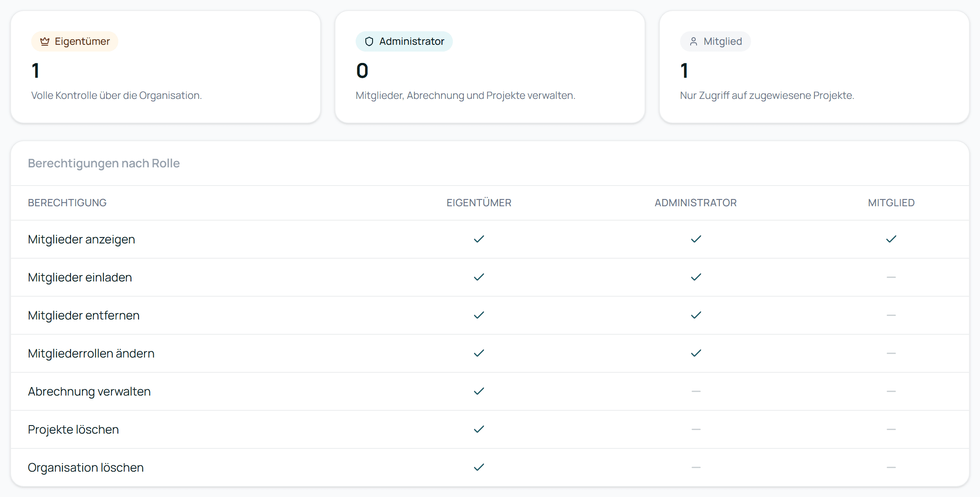Image resolution: width=980 pixels, height=497 pixels.
Task: Select the Eigentümer role badge
Action: (75, 41)
